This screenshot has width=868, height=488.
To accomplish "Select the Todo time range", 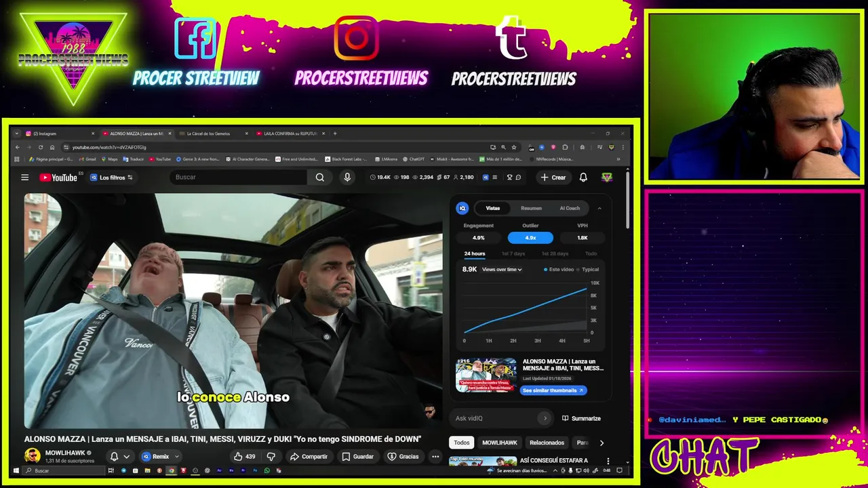I will pos(591,253).
